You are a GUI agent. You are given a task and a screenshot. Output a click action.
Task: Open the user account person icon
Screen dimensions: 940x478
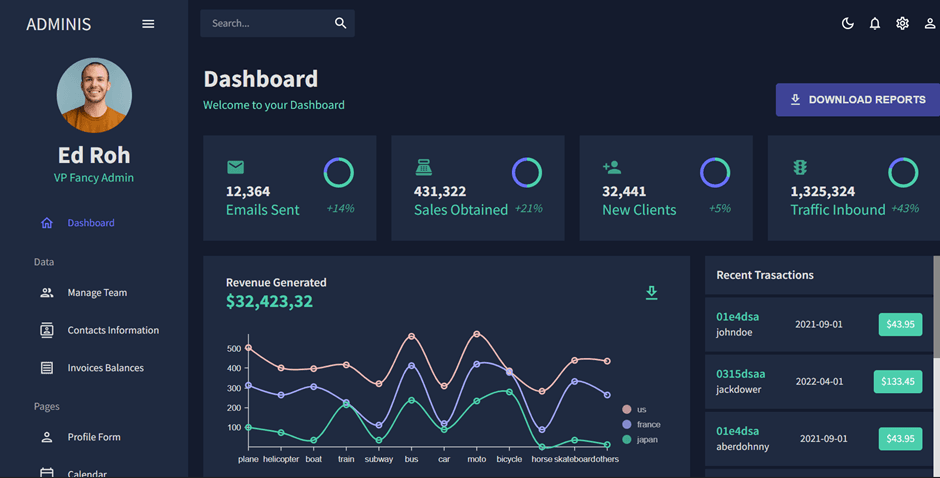tap(929, 23)
